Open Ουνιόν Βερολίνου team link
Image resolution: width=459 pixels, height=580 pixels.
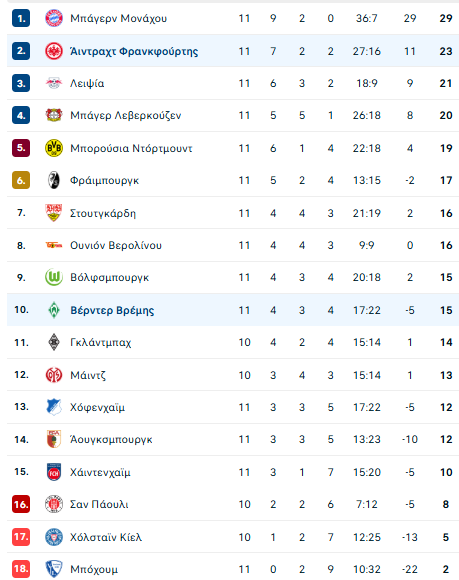coord(116,245)
